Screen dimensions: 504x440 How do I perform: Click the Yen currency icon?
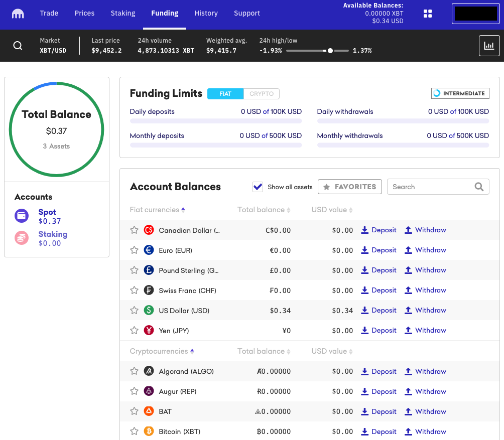[149, 330]
